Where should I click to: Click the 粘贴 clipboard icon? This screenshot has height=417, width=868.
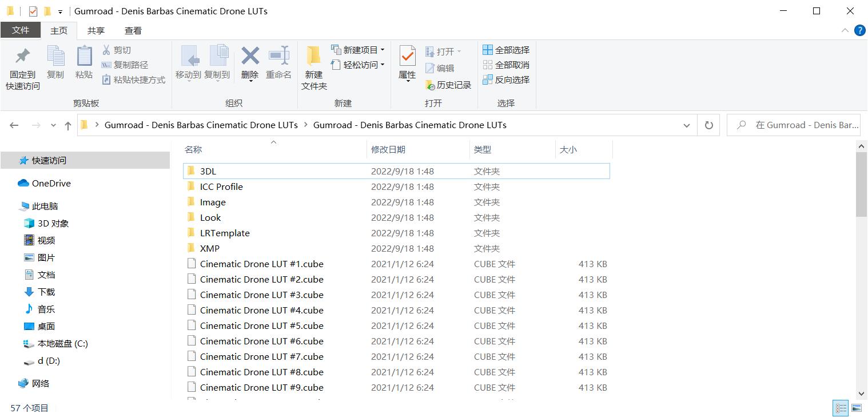point(84,56)
